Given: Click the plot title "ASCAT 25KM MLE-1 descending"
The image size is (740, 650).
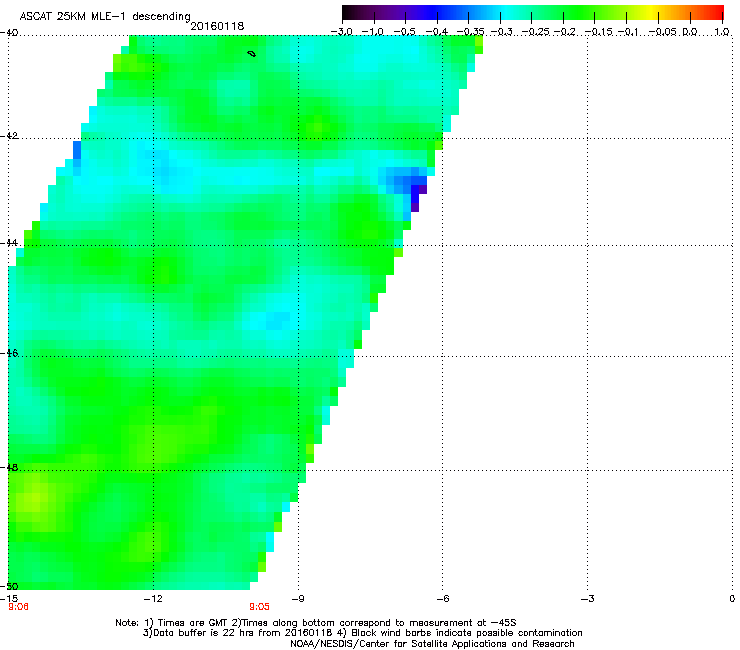Looking at the screenshot, I should pyautogui.click(x=105, y=17).
